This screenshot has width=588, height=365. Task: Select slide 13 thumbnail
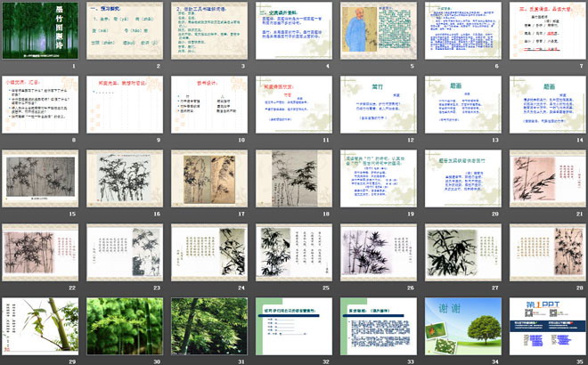(x=463, y=104)
